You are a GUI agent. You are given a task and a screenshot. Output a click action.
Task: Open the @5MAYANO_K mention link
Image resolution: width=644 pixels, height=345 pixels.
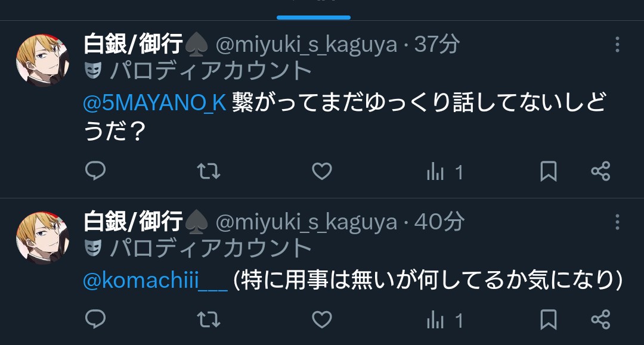[154, 102]
